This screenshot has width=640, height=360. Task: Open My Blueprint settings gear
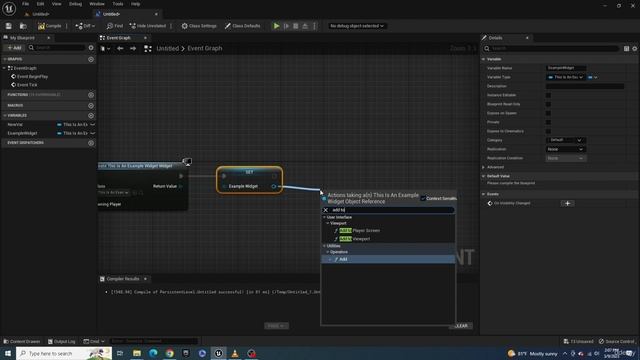point(91,48)
